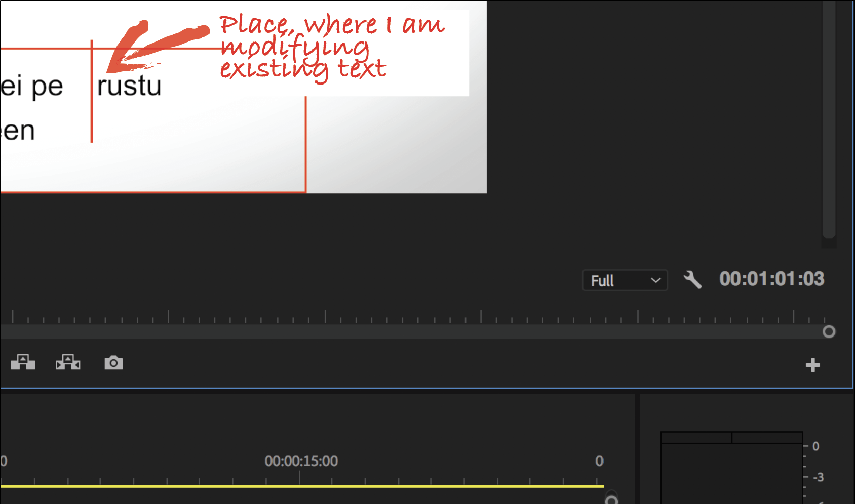Viewport: 855px width, 504px height.
Task: Open the playback resolution dropdown showing Full
Action: 625,280
